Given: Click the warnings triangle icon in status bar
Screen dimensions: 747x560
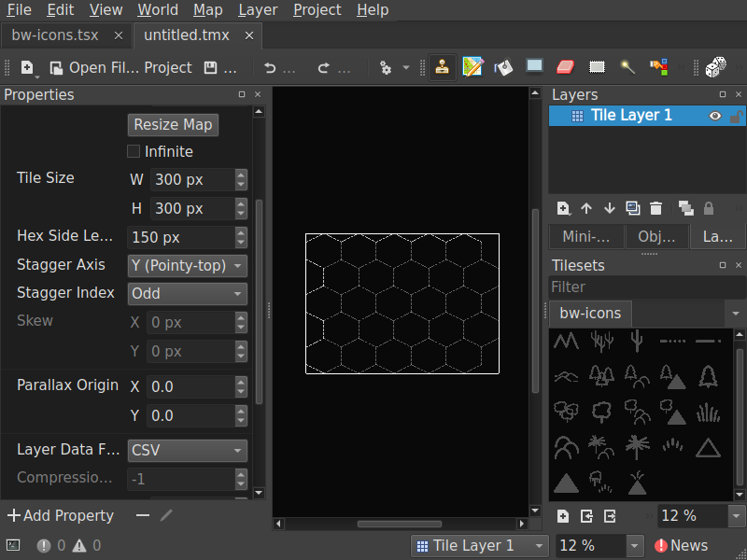Looking at the screenshot, I should point(79,545).
